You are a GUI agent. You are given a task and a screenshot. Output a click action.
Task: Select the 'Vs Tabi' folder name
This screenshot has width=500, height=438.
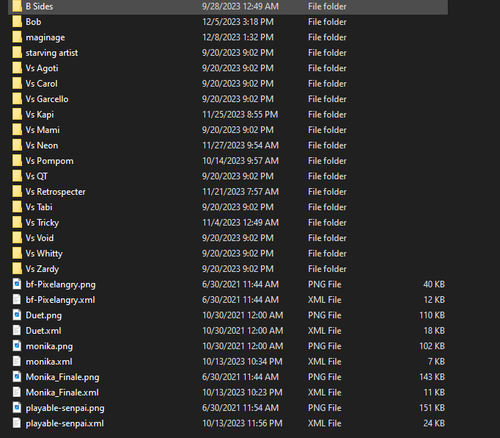coord(39,207)
